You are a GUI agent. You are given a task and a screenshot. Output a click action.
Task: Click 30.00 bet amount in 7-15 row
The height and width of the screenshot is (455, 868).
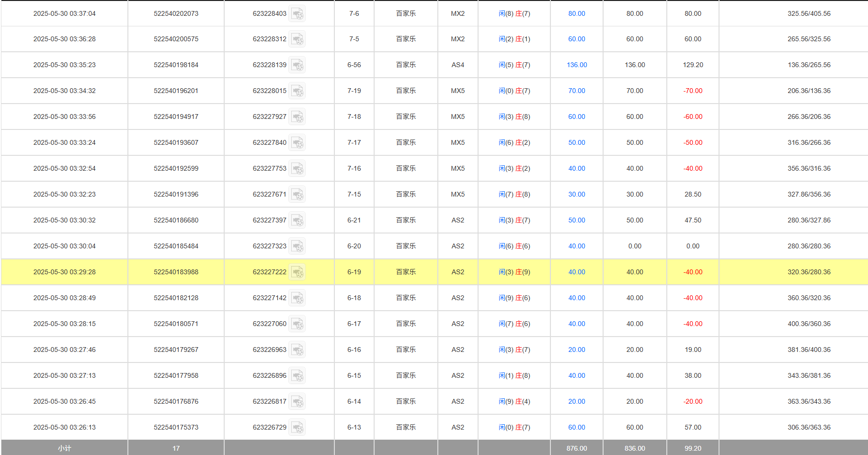click(x=577, y=194)
